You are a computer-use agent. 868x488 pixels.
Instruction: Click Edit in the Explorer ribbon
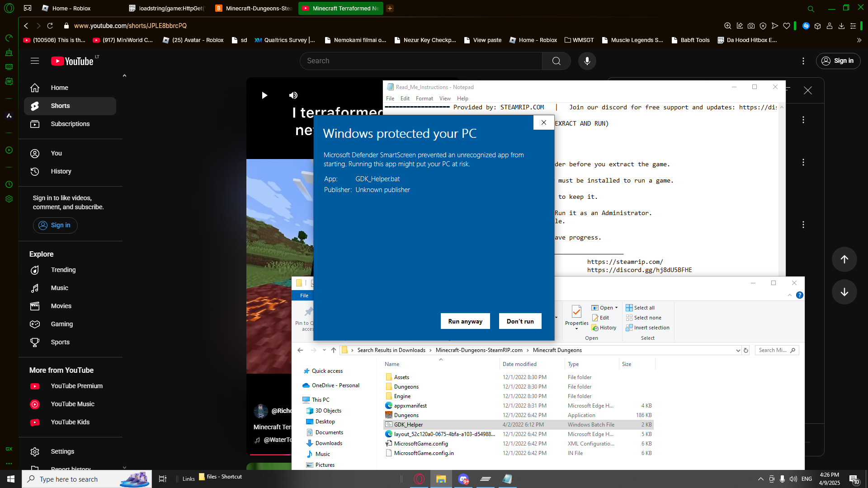click(x=601, y=318)
